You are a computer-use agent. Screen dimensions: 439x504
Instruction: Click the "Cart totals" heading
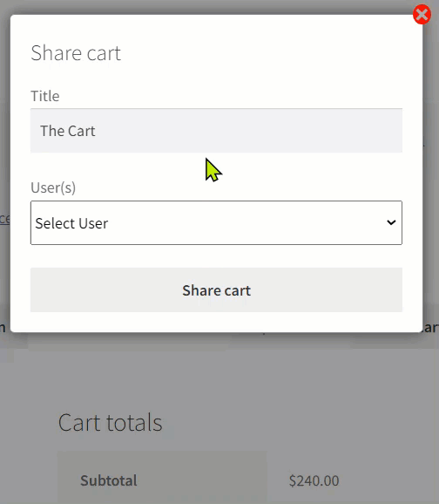tap(110, 422)
